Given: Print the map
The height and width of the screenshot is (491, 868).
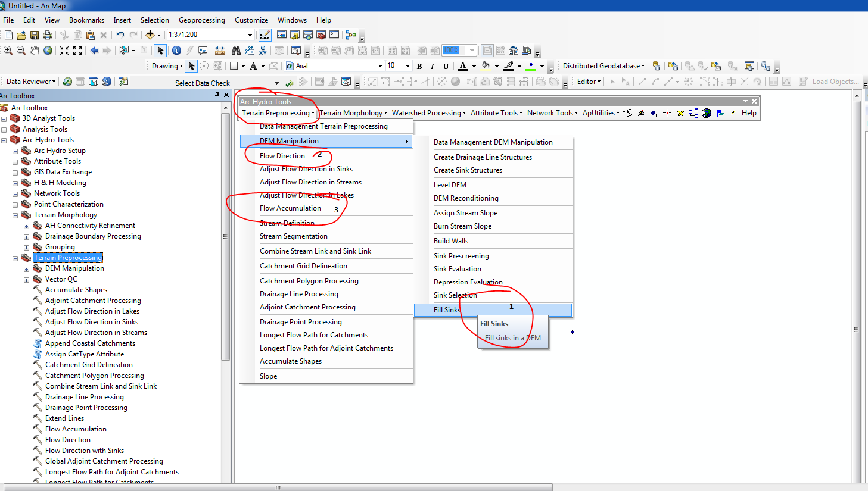Looking at the screenshot, I should 48,35.
